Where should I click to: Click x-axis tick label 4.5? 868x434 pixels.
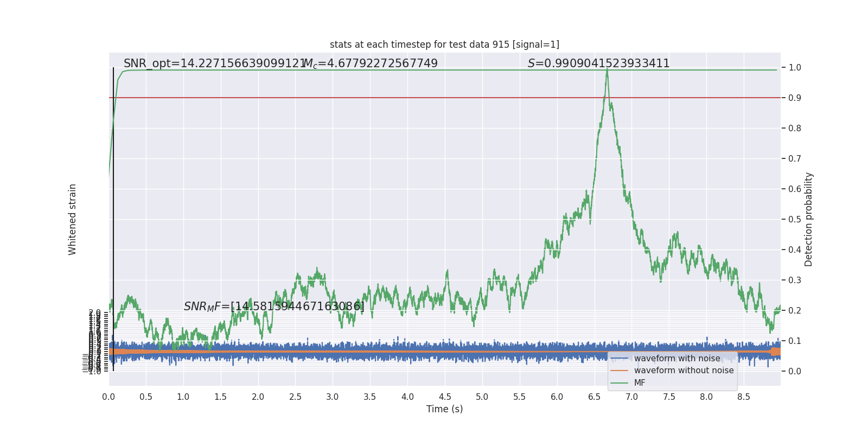(445, 397)
